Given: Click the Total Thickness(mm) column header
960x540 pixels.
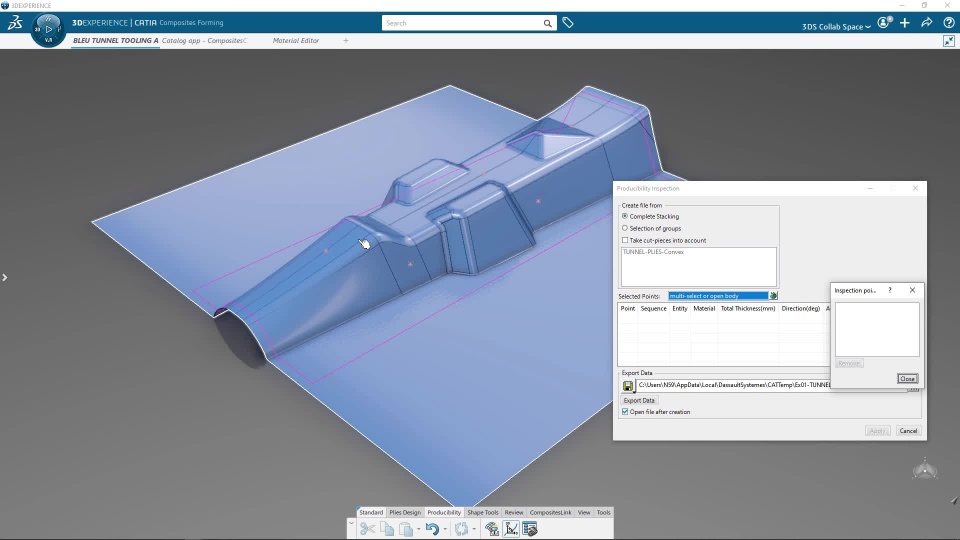Looking at the screenshot, I should point(748,309).
